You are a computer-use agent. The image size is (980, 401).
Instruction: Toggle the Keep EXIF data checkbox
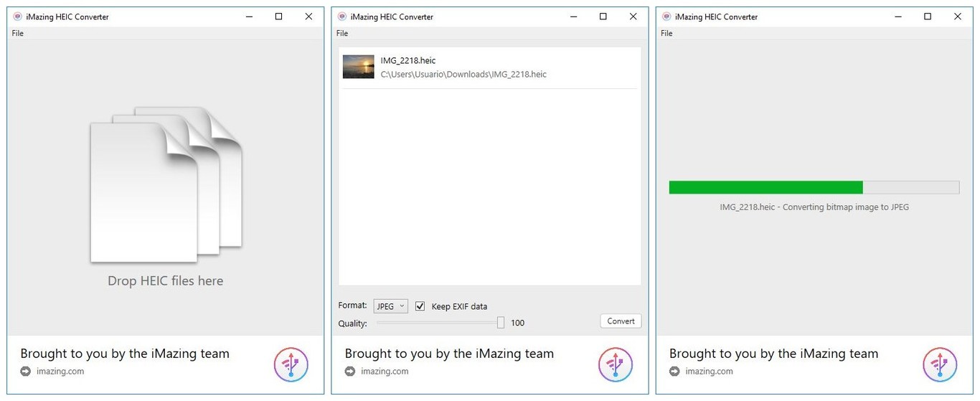point(420,306)
